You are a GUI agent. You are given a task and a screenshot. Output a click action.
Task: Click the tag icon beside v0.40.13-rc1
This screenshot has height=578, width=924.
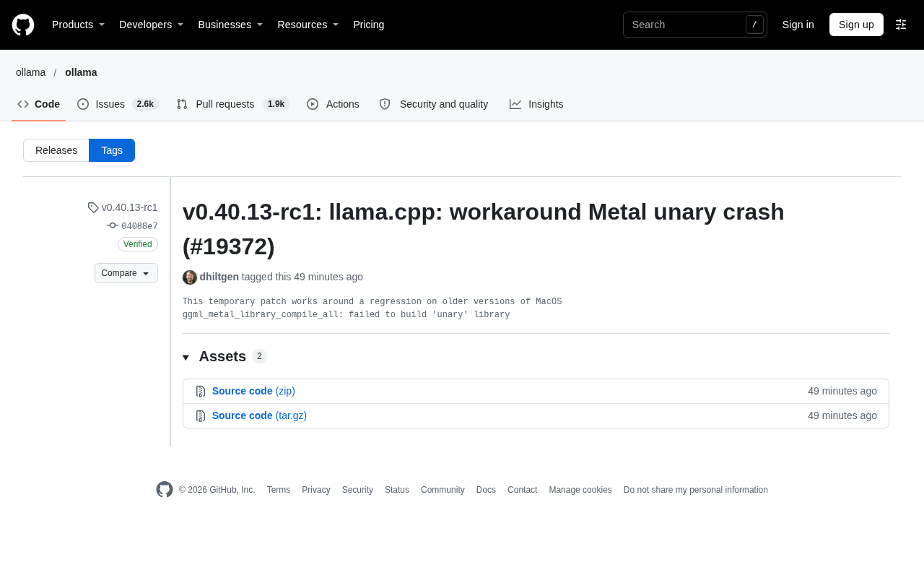(93, 207)
